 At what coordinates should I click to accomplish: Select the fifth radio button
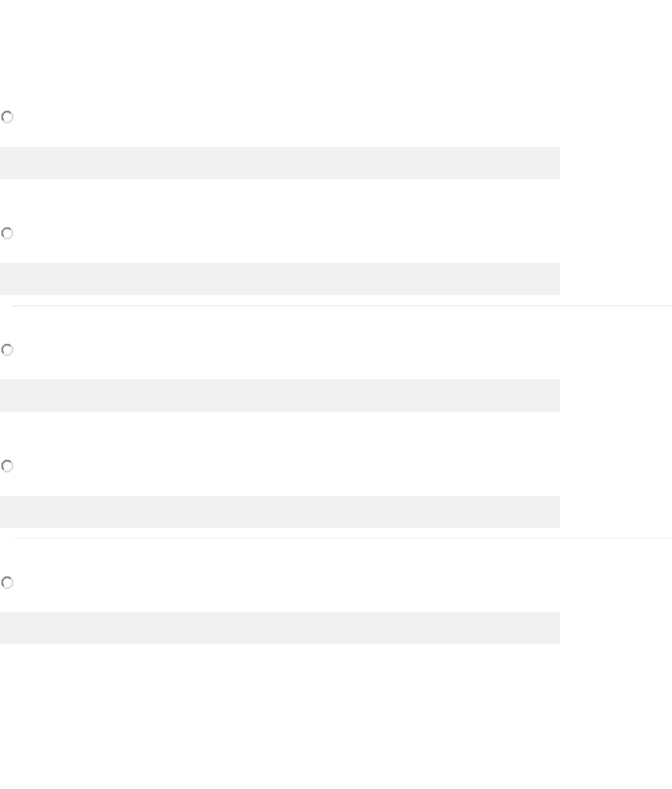tap(7, 583)
